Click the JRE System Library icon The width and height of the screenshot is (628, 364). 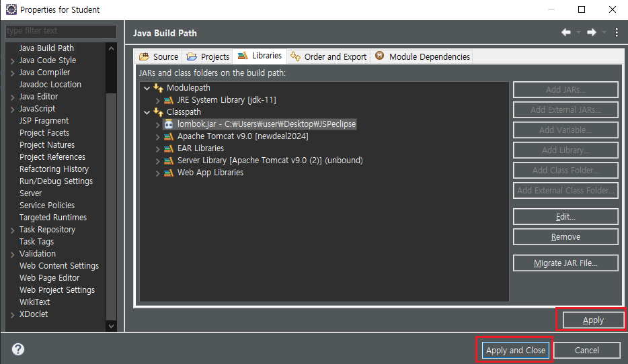tap(169, 100)
